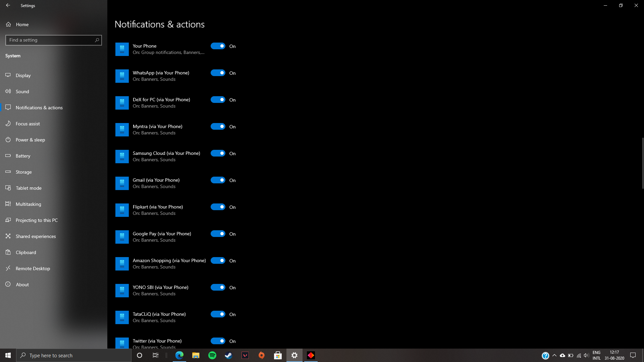Show hidden system tray icons
The width and height of the screenshot is (644, 362).
[x=554, y=355]
